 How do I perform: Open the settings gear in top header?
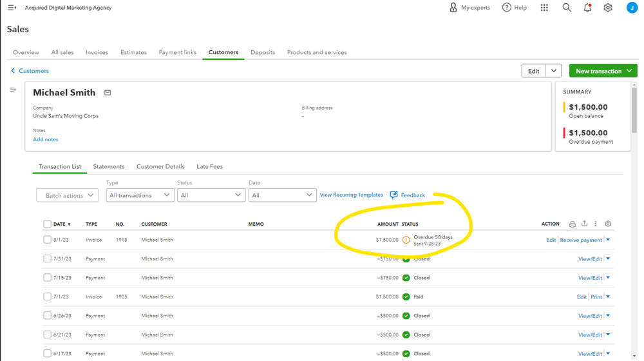pyautogui.click(x=608, y=8)
